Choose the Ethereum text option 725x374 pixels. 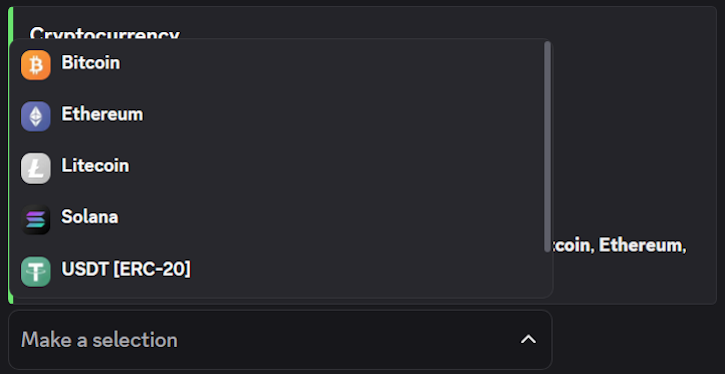pyautogui.click(x=102, y=114)
